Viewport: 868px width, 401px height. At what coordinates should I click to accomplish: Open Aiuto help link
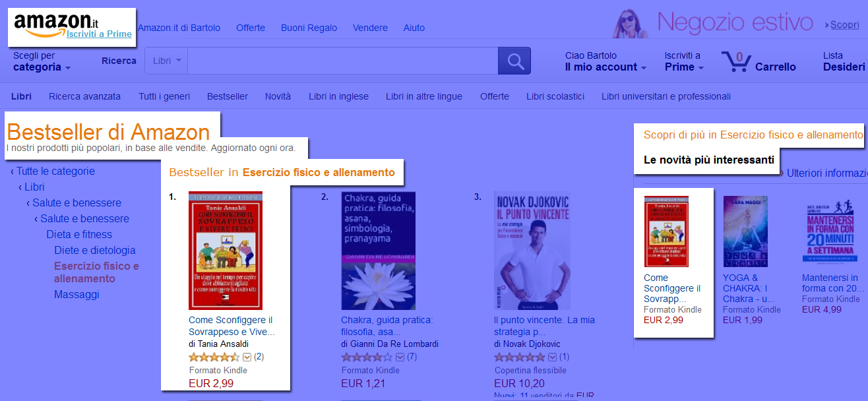[x=414, y=28]
